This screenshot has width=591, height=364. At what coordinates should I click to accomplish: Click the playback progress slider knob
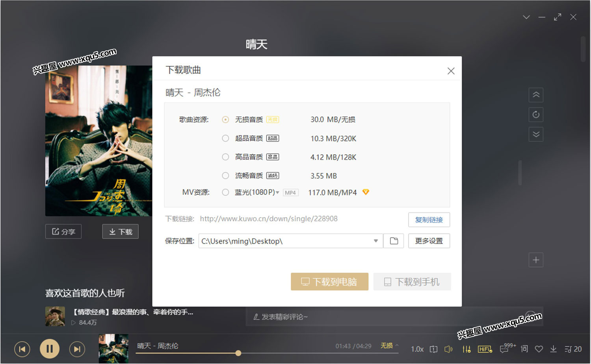pyautogui.click(x=238, y=353)
